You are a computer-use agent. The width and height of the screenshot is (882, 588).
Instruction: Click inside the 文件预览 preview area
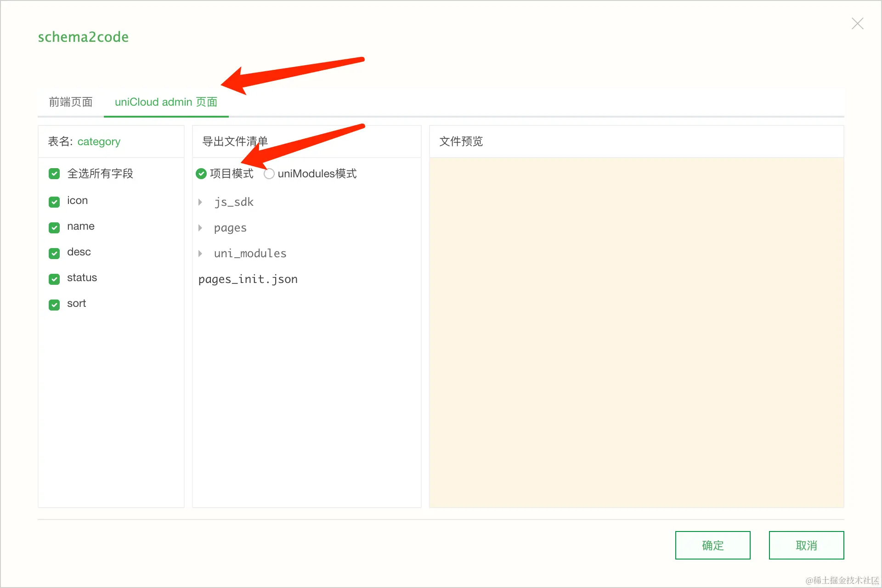pyautogui.click(x=636, y=331)
